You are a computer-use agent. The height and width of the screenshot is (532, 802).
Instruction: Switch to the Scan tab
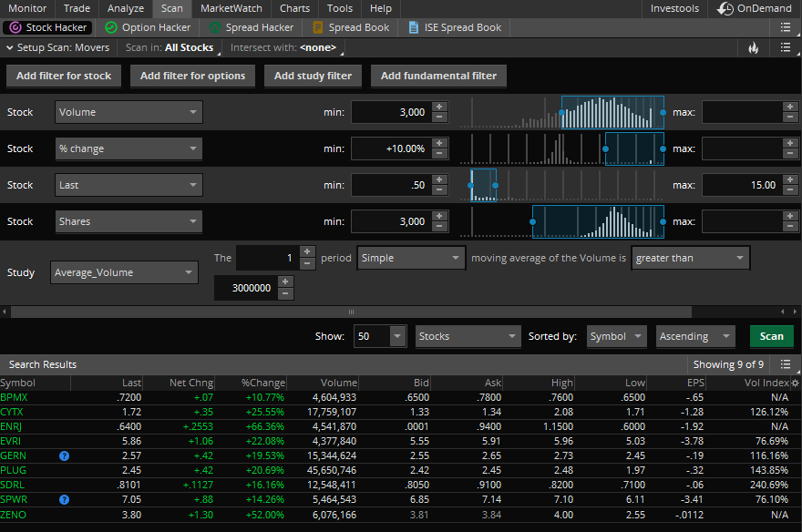(171, 8)
